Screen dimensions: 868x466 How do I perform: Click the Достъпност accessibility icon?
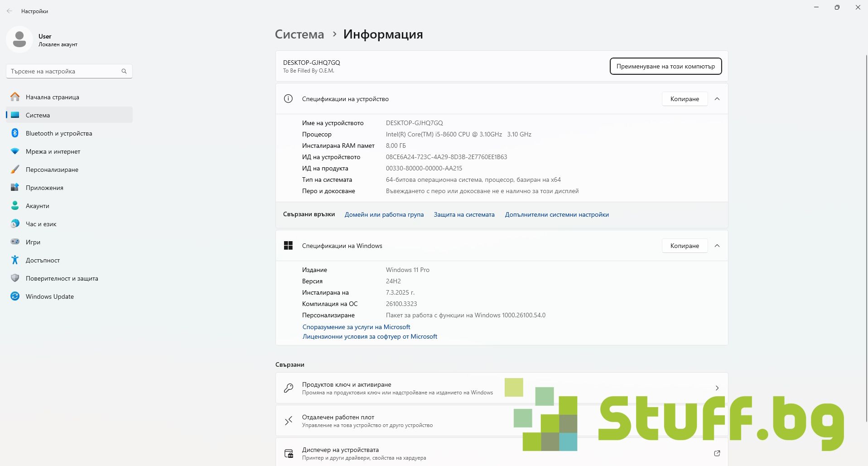pyautogui.click(x=15, y=260)
